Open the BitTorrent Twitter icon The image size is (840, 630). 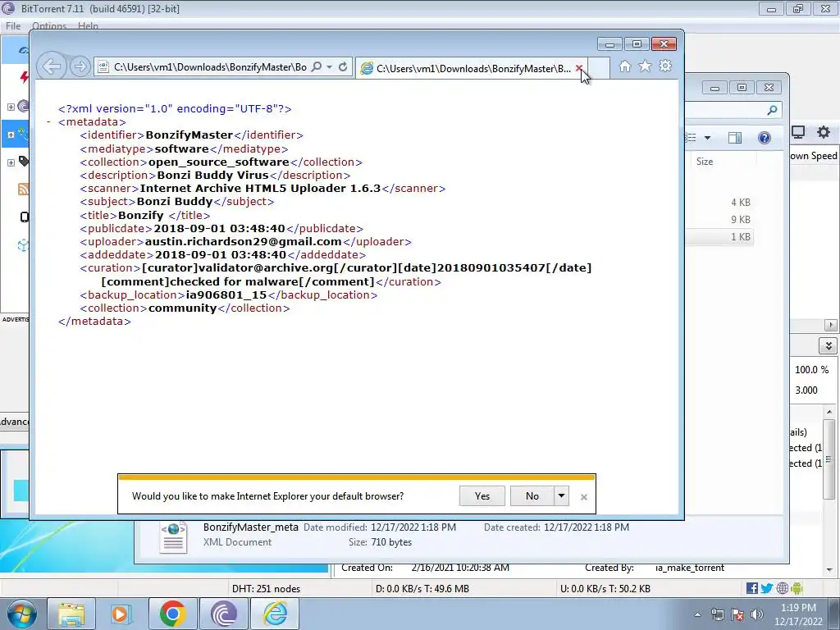pyautogui.click(x=767, y=589)
